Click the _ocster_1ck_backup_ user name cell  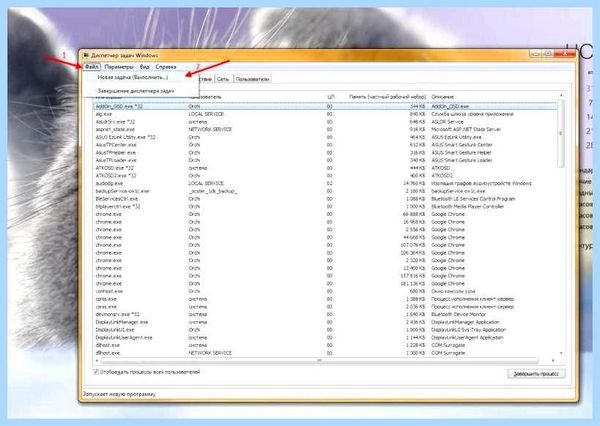[212, 191]
